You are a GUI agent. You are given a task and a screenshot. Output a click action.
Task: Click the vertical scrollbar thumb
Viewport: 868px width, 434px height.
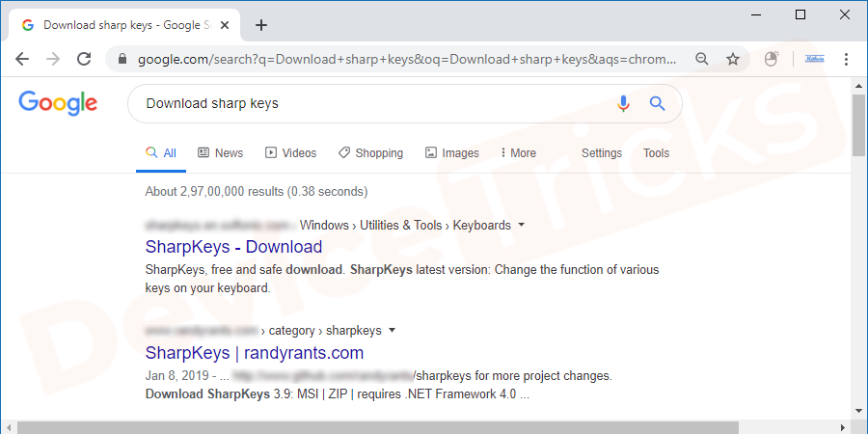pyautogui.click(x=859, y=125)
